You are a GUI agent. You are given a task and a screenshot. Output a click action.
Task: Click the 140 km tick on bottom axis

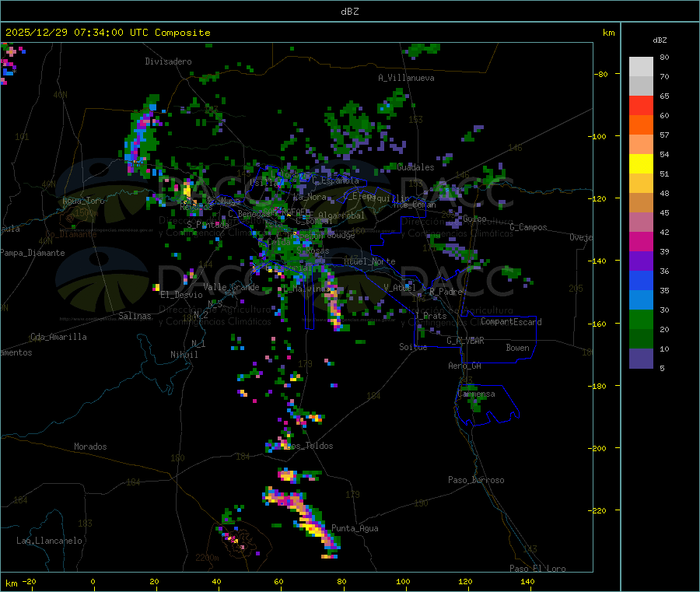pos(527,581)
